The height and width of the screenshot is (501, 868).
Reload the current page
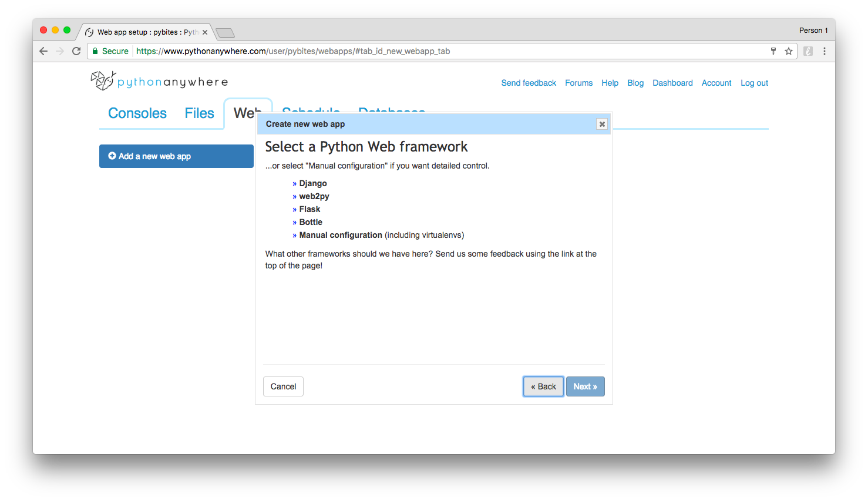click(x=76, y=51)
